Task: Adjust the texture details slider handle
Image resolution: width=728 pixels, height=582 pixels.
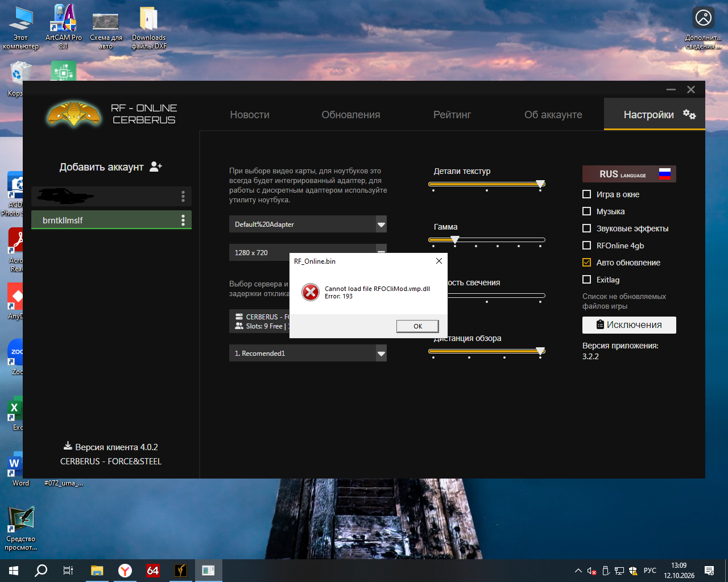Action: pos(540,184)
